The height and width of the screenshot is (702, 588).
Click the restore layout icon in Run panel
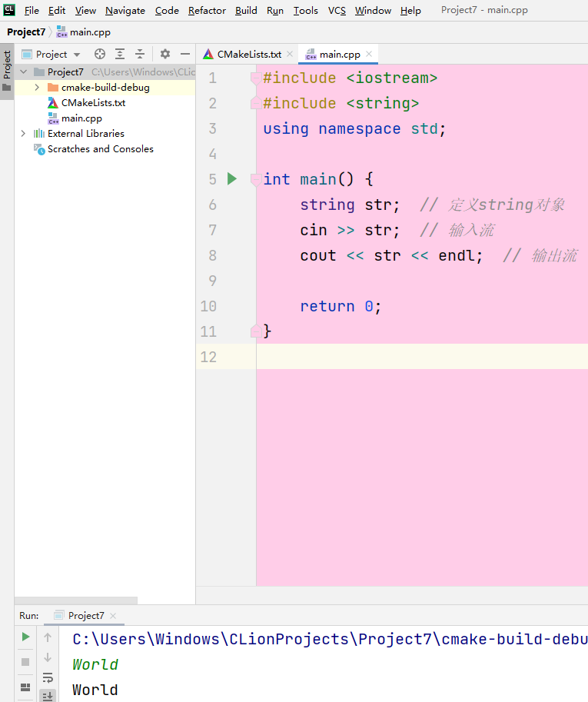(25, 687)
